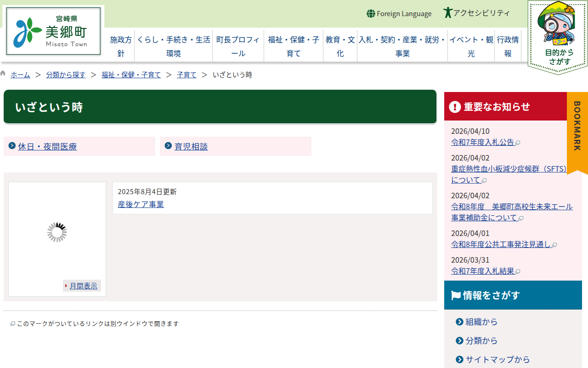Click the 重要なお知らせ header

pos(505,106)
